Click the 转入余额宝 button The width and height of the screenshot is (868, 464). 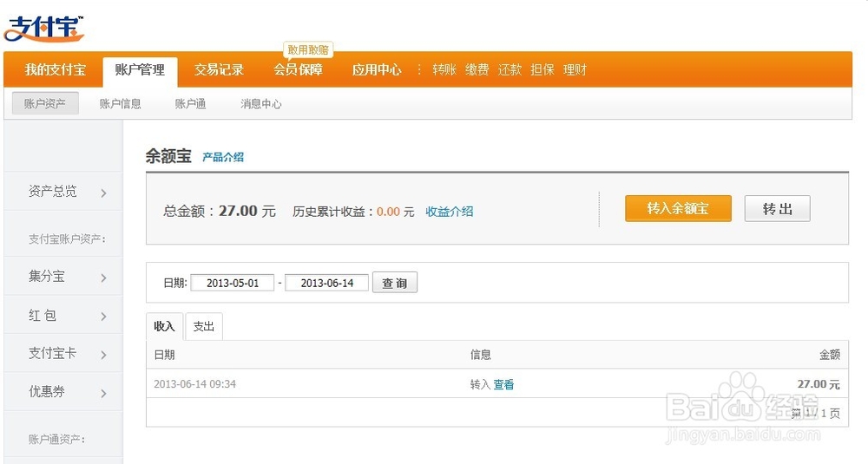coord(678,208)
